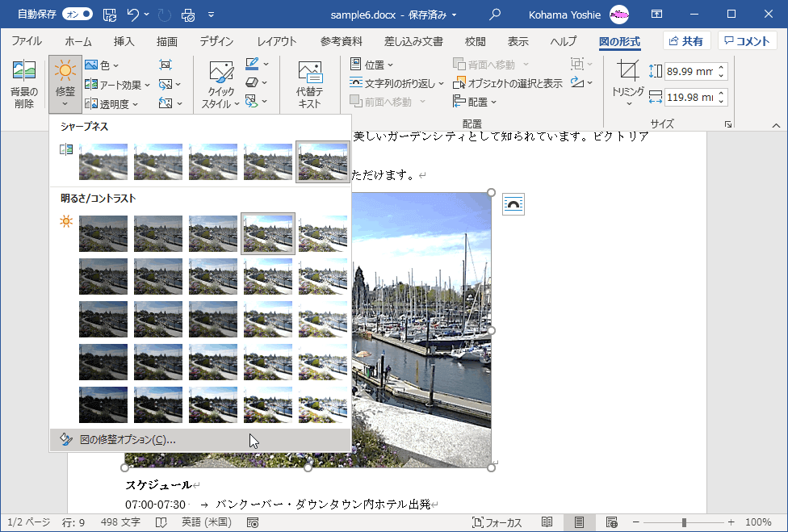Viewport: 788px width, 532px height.
Task: Open Picture Corrections Options (図の修整オプション)
Action: [200, 440]
